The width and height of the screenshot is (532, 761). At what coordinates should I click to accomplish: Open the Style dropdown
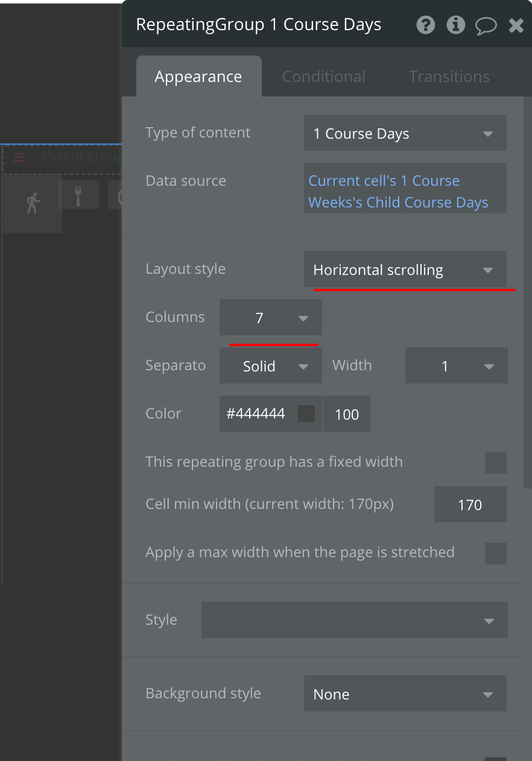(354, 620)
